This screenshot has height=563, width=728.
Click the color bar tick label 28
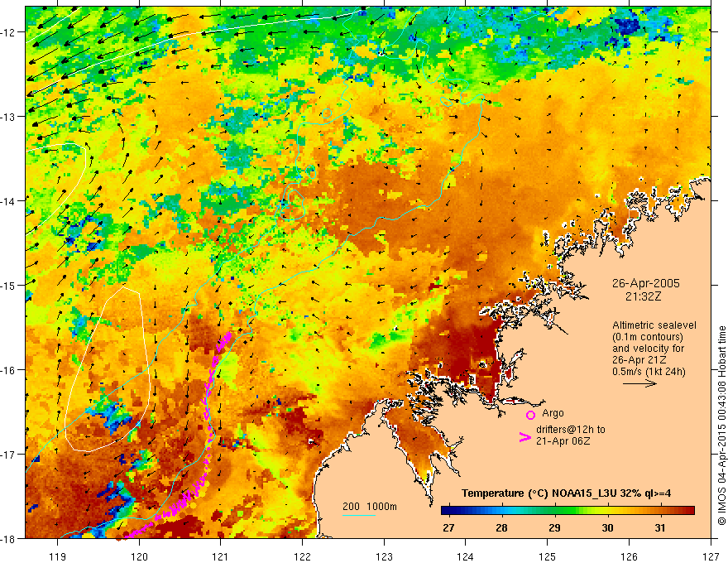click(x=501, y=527)
